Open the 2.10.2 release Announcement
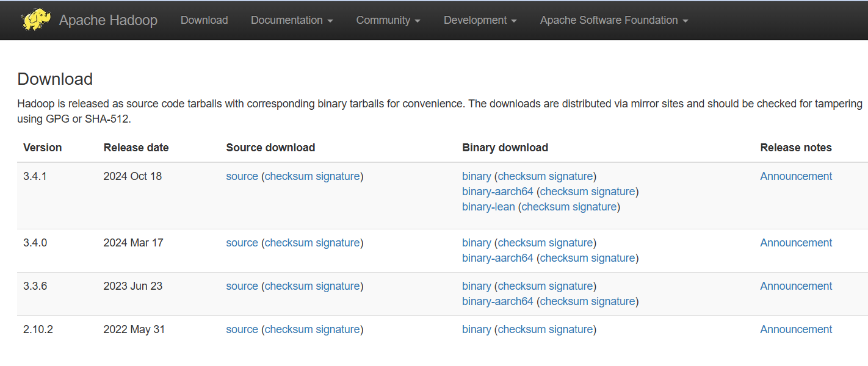This screenshot has width=868, height=366. (796, 329)
